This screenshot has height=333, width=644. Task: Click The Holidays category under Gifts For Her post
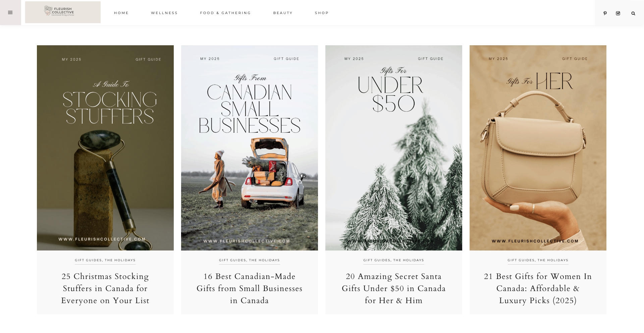click(553, 260)
